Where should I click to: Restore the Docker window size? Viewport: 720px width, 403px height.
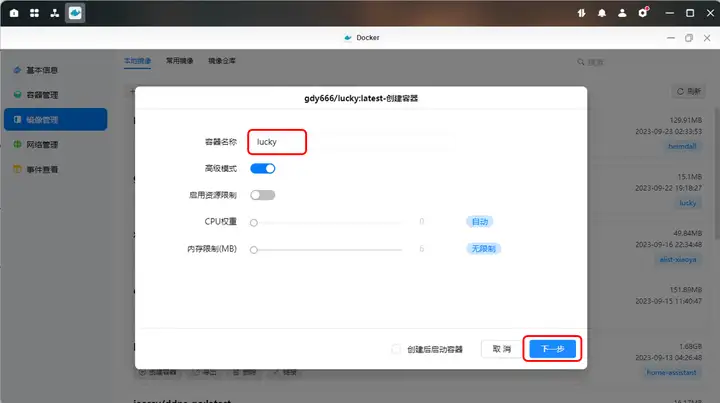pos(689,38)
